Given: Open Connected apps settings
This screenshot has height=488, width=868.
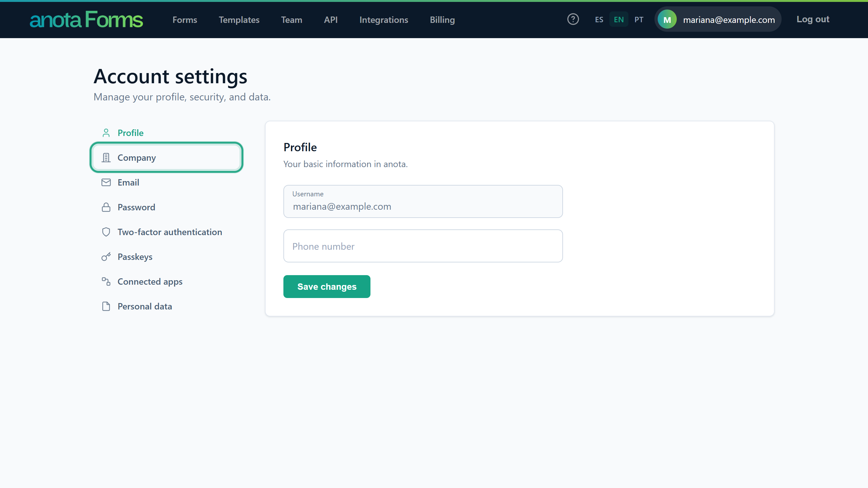Looking at the screenshot, I should [x=166, y=281].
